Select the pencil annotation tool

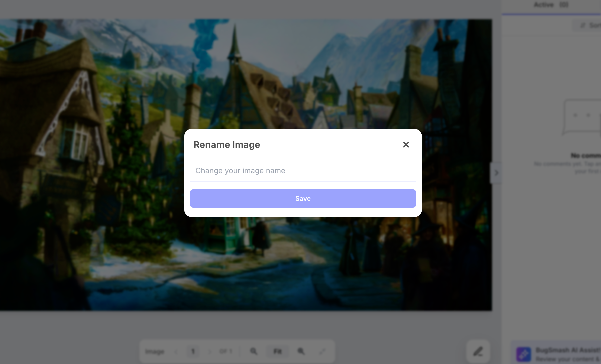pos(478,351)
